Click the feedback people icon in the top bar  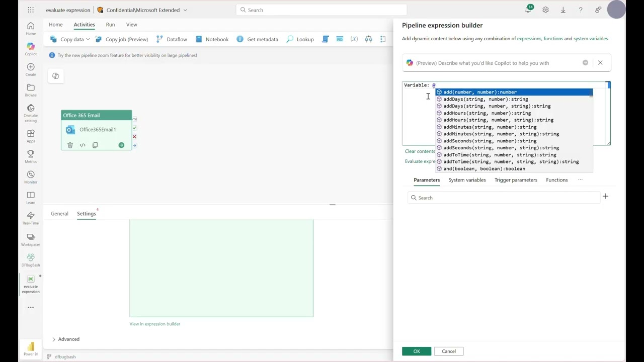(598, 10)
